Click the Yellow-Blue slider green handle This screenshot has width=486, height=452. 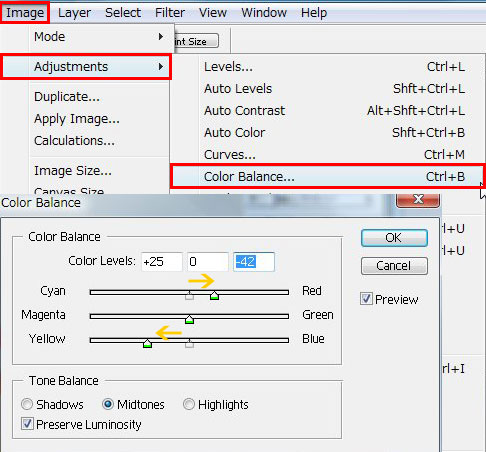click(x=147, y=343)
